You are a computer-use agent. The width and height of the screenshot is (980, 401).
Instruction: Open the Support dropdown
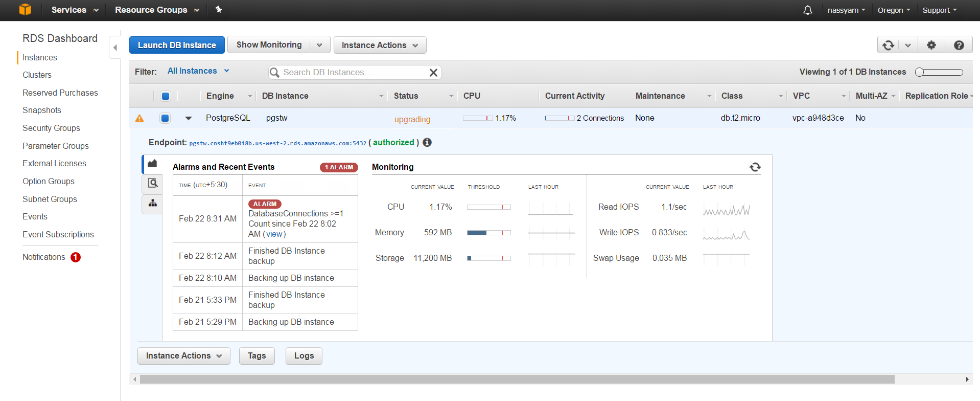tap(939, 10)
